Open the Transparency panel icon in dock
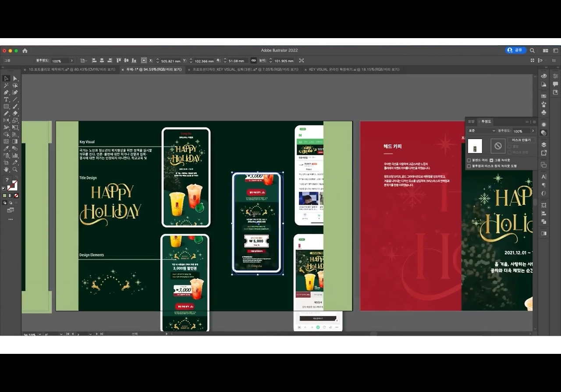The width and height of the screenshot is (561, 392). pyautogui.click(x=544, y=132)
